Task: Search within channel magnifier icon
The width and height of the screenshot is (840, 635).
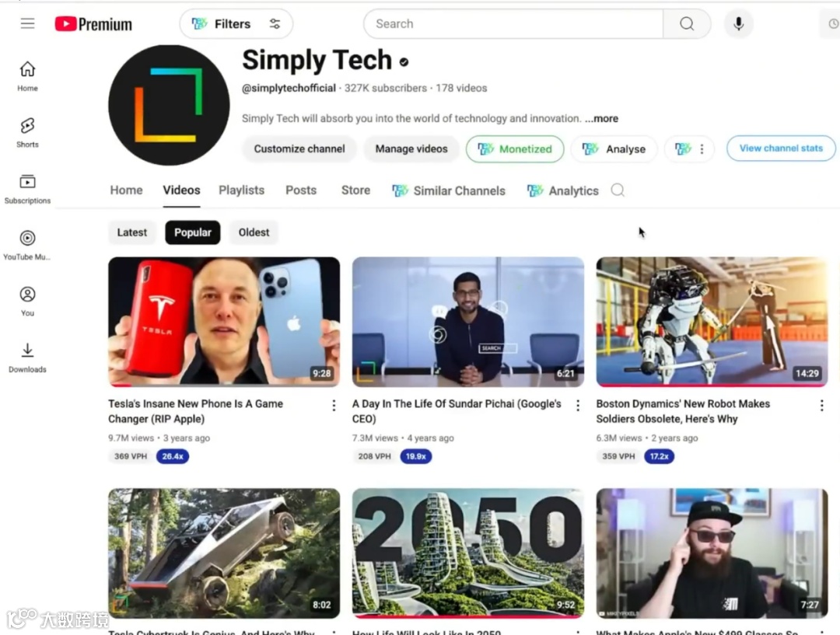Action: (618, 190)
